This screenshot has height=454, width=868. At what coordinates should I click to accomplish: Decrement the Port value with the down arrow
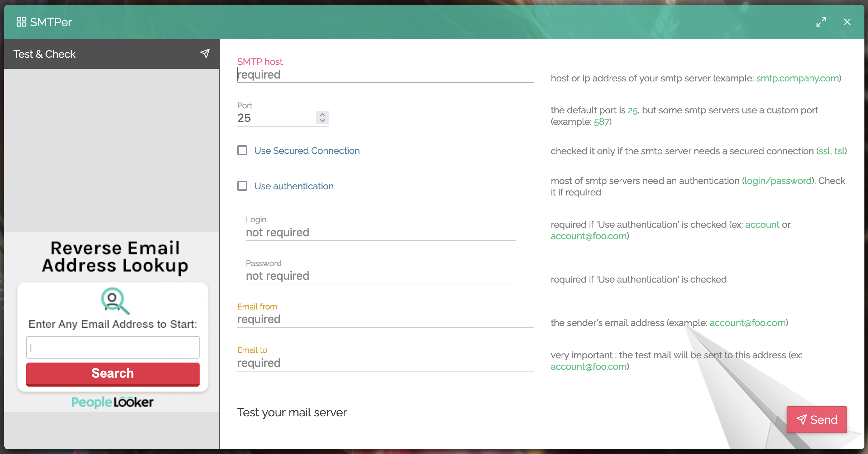(x=322, y=121)
